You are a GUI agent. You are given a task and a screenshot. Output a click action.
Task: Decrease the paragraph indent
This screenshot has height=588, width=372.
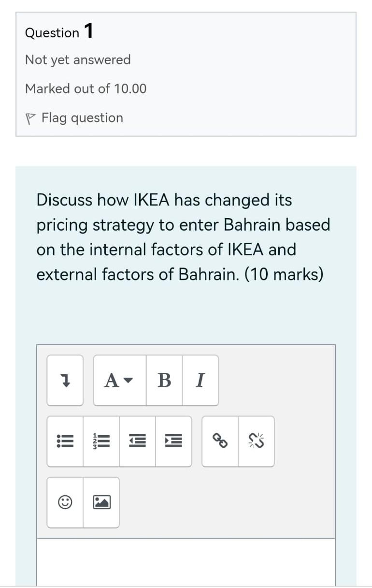click(x=137, y=441)
